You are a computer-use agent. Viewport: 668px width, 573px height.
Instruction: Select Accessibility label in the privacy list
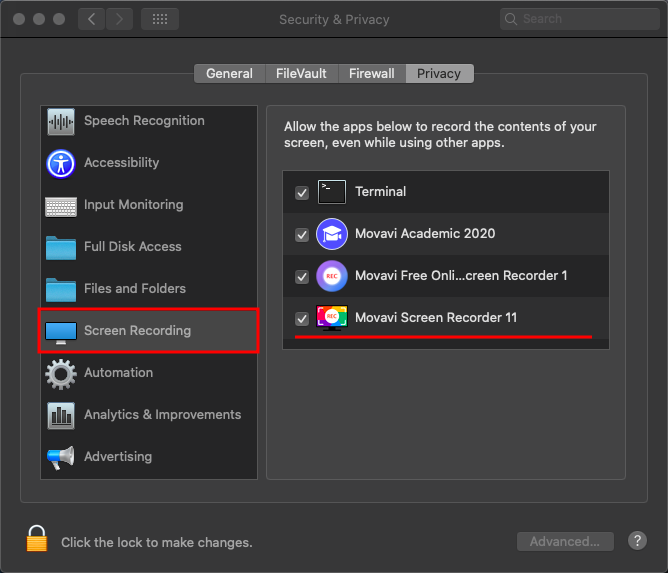(122, 162)
